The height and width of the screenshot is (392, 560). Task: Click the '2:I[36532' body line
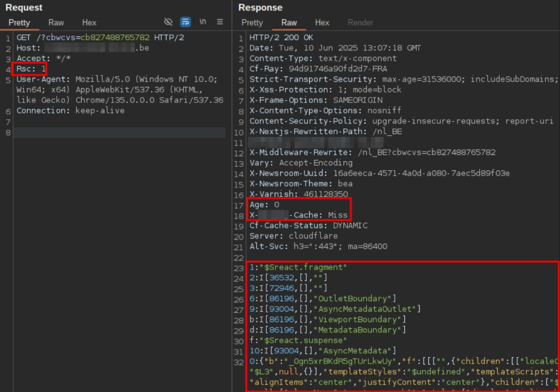click(288, 278)
